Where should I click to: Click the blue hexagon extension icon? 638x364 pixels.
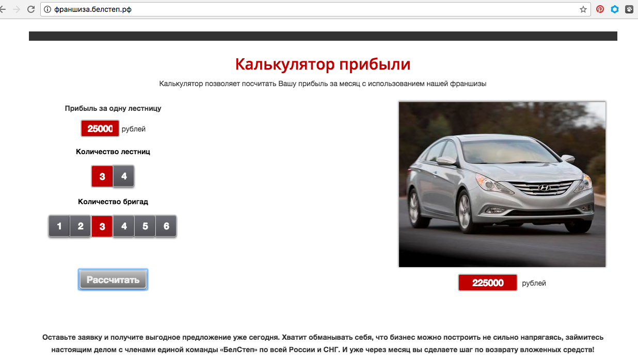click(615, 9)
